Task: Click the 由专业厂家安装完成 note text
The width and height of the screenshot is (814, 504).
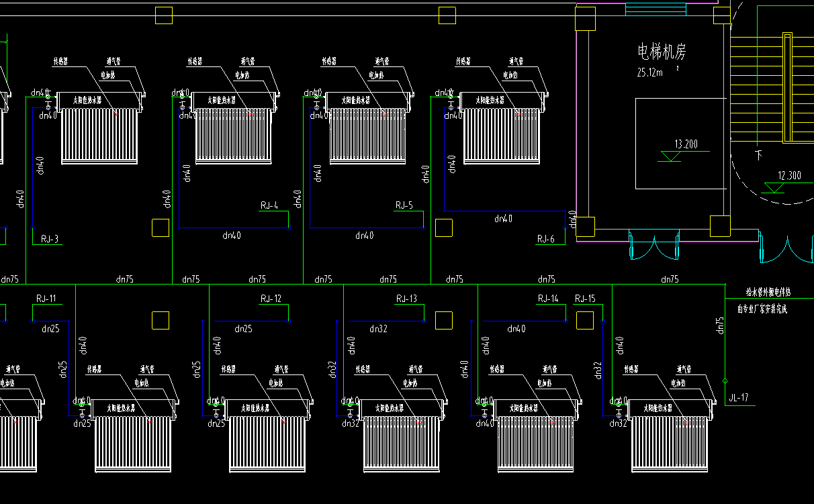Action: [762, 309]
